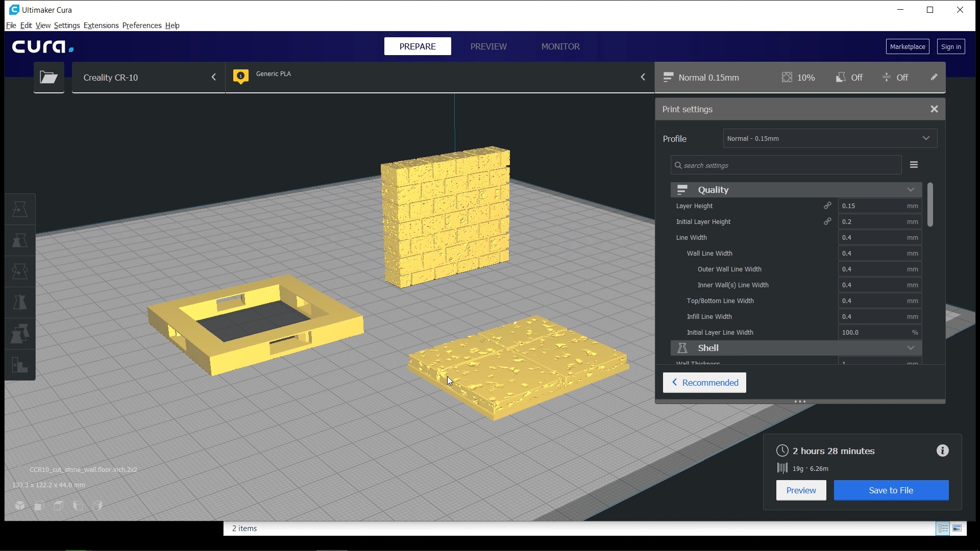Click inside the search settings field
The width and height of the screenshot is (980, 551).
pyautogui.click(x=786, y=165)
